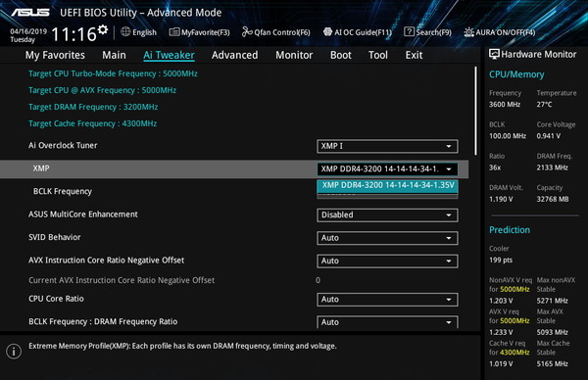Toggle AURA ON/OFF light icon
Image resolution: width=588 pixels, height=380 pixels.
468,32
